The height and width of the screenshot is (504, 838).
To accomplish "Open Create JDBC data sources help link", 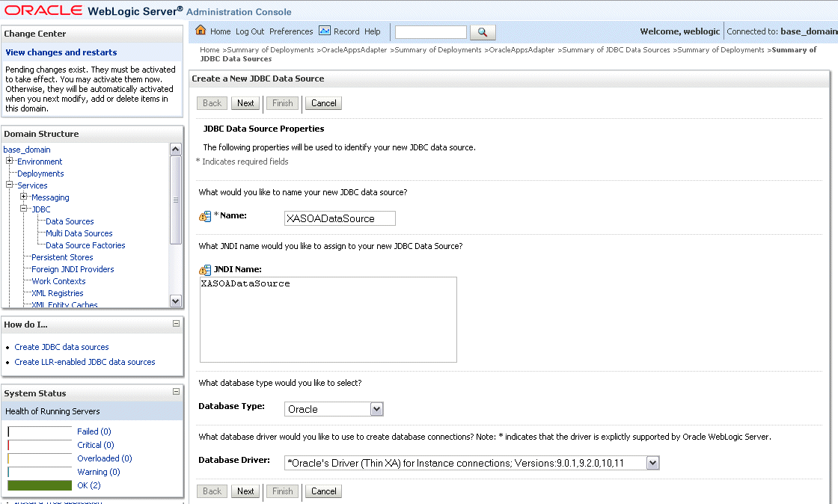I will (61, 347).
